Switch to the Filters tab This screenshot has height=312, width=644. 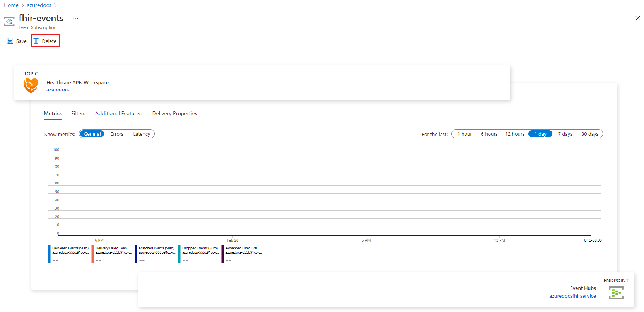78,113
